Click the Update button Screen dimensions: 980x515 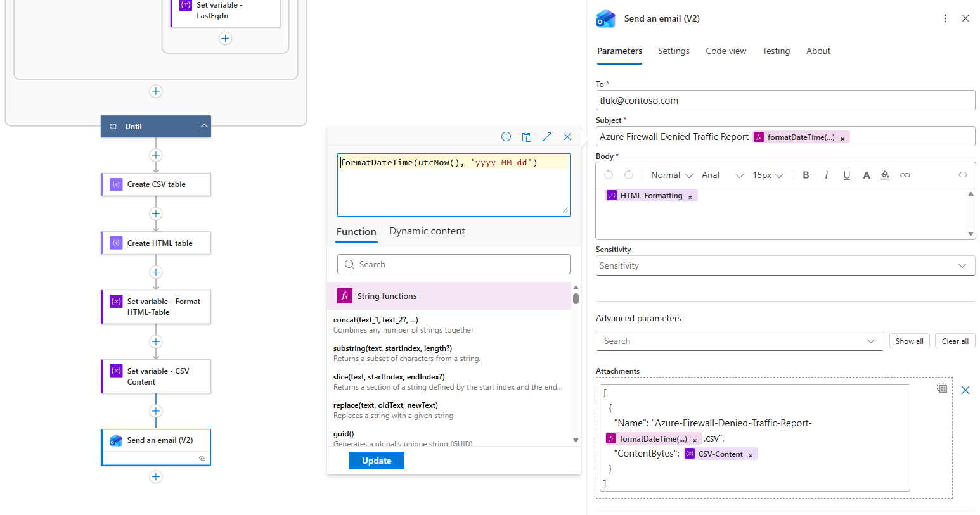tap(376, 461)
